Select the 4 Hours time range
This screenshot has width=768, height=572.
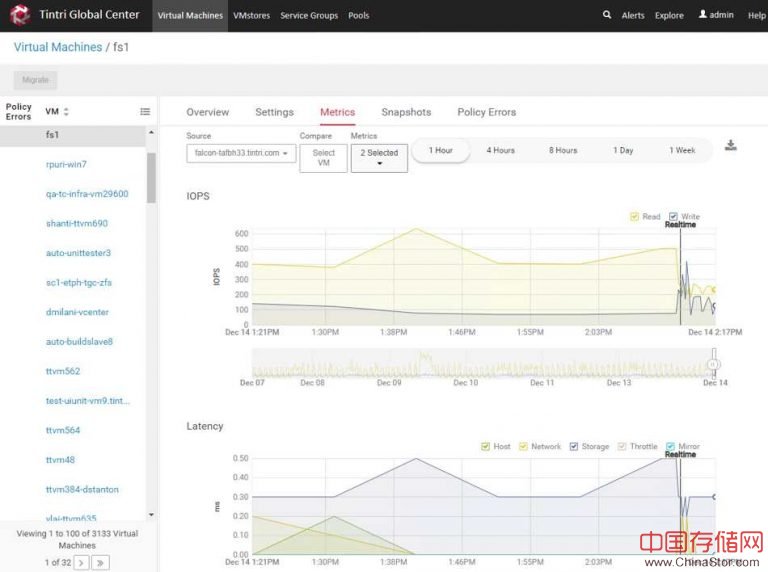(x=500, y=150)
